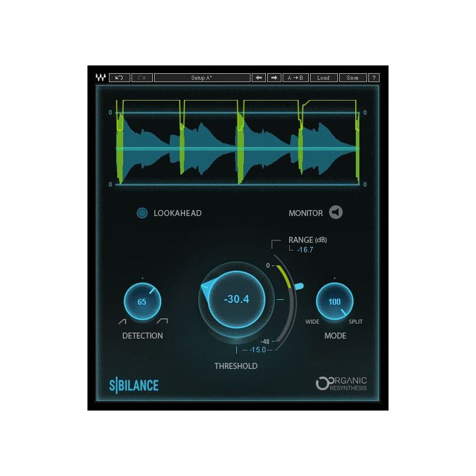Enable the Lookahead toggle
Image resolution: width=476 pixels, height=476 pixels.
point(143,212)
